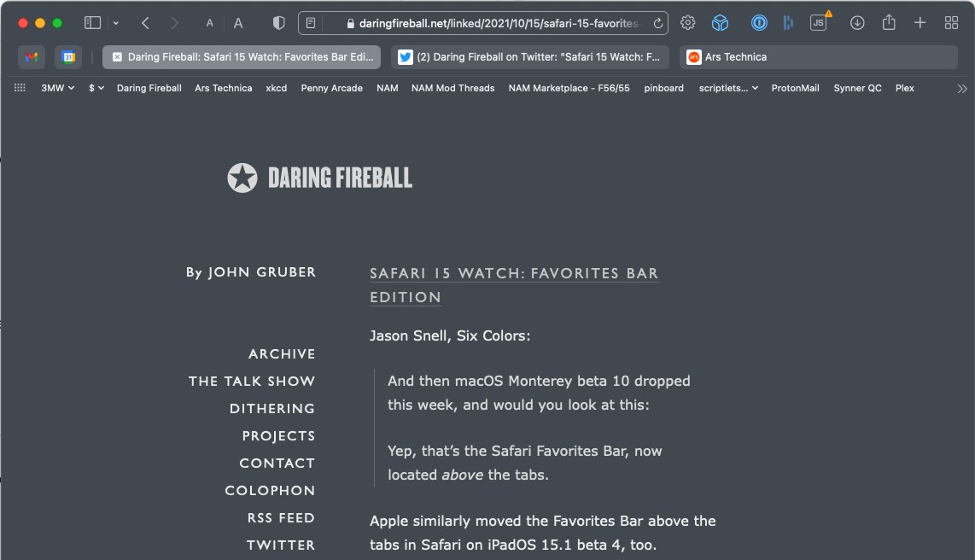Open the NAM bookmark

[x=388, y=88]
